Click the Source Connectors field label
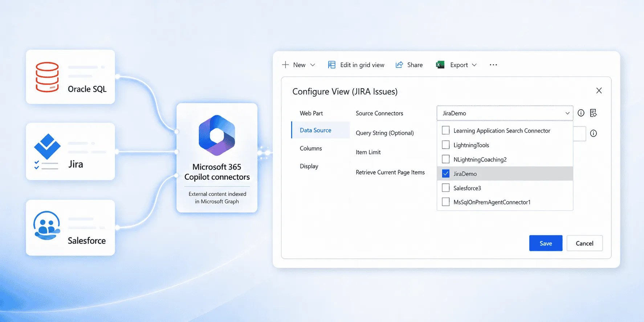Viewport: 644px width, 322px height. pos(379,113)
